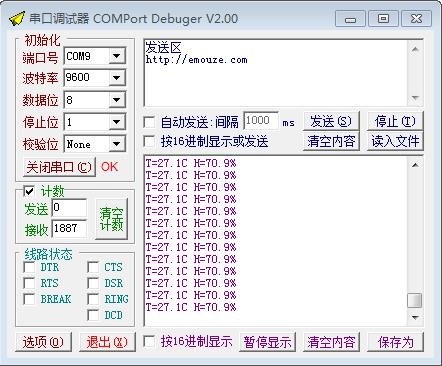This screenshot has height=366, width=442.
Task: Toggle the 计数 checkbox
Action: [29, 191]
